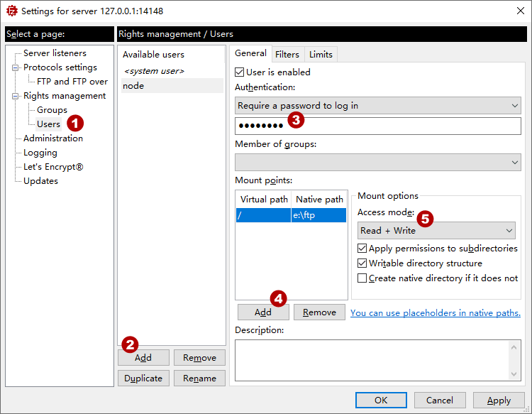Open the placeholders in native paths link
The height and width of the screenshot is (414, 532).
pos(435,313)
